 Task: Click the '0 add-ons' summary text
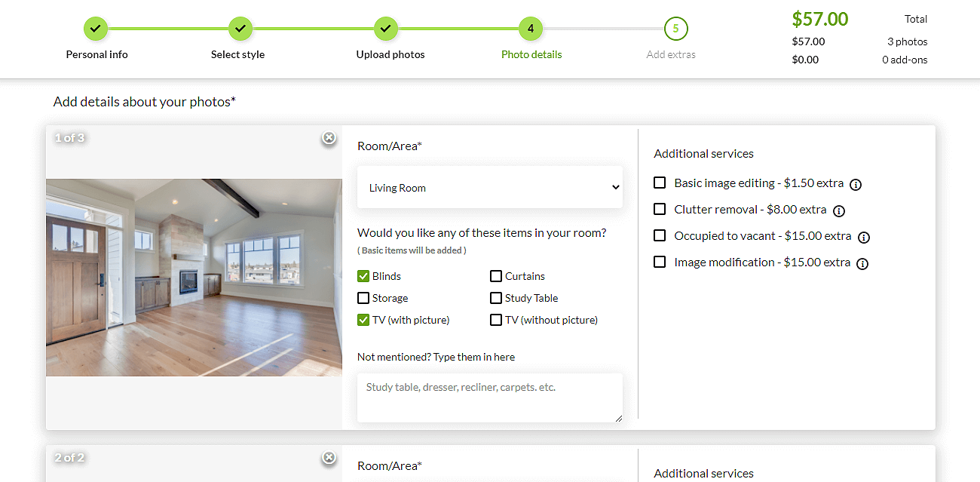(905, 60)
